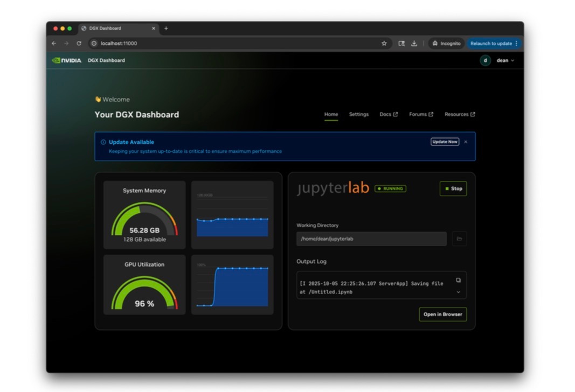This screenshot has height=392, width=575.
Task: Open the tab search icon beside the star
Action: click(401, 43)
